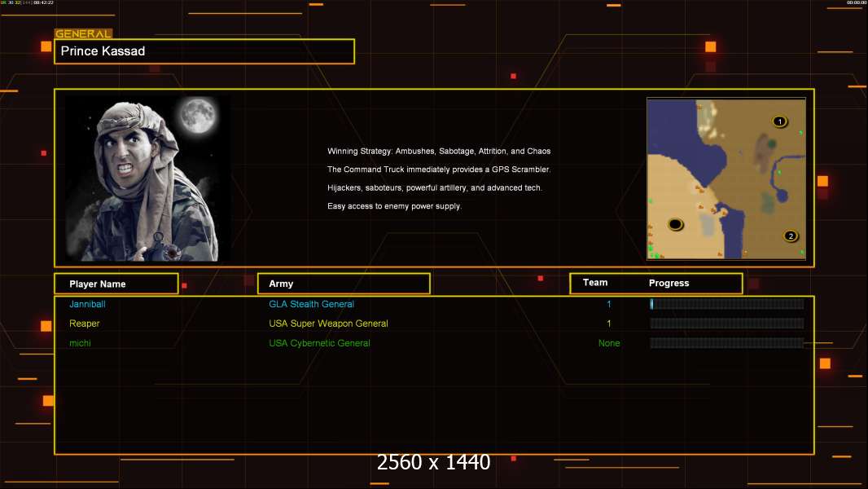Click the Prince Kassad portrait image
This screenshot has height=489, width=868.
(x=148, y=178)
